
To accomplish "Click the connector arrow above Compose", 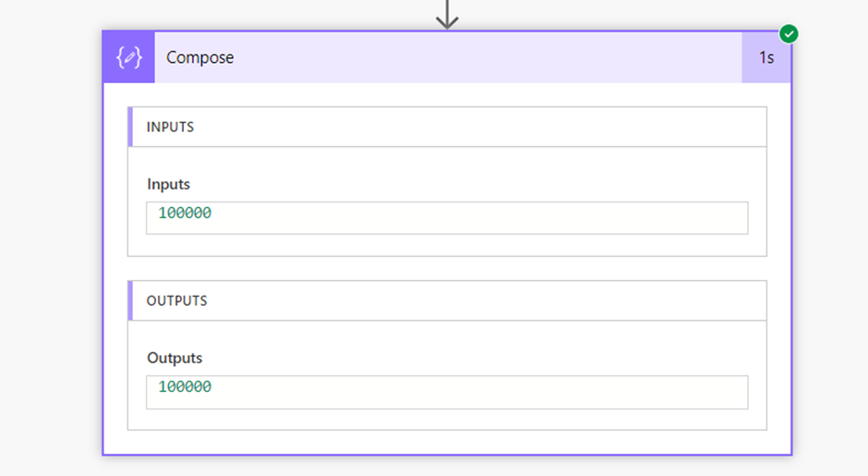I will 447,14.
